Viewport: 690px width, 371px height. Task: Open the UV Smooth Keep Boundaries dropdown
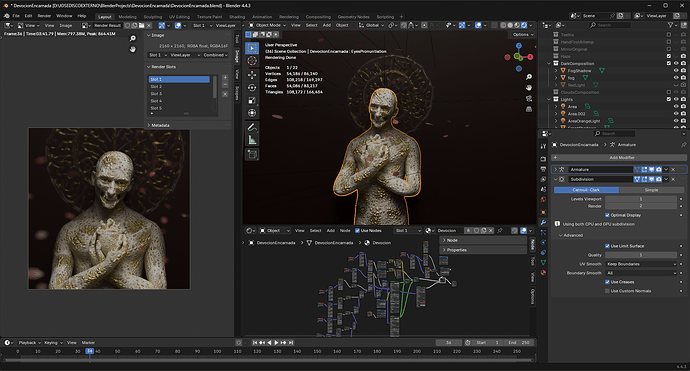[x=641, y=264]
